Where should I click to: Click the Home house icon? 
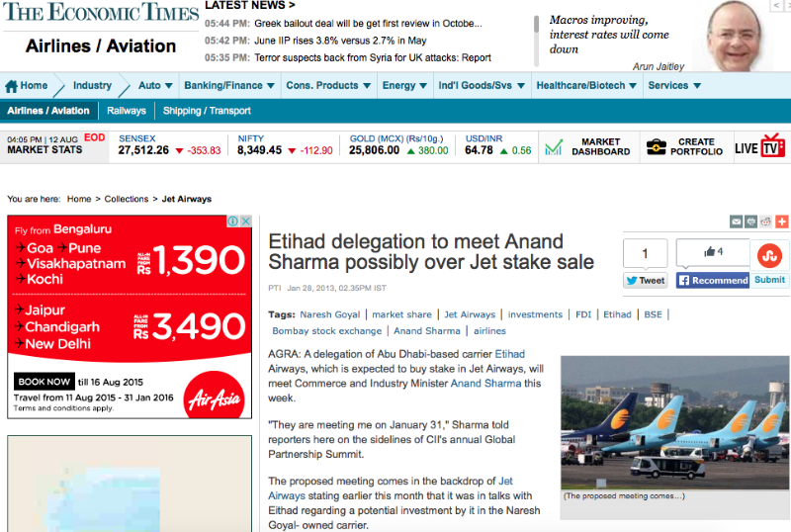point(11,86)
